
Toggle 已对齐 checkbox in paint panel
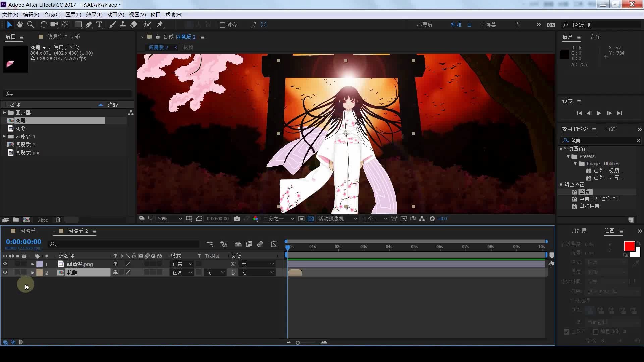[566, 331]
